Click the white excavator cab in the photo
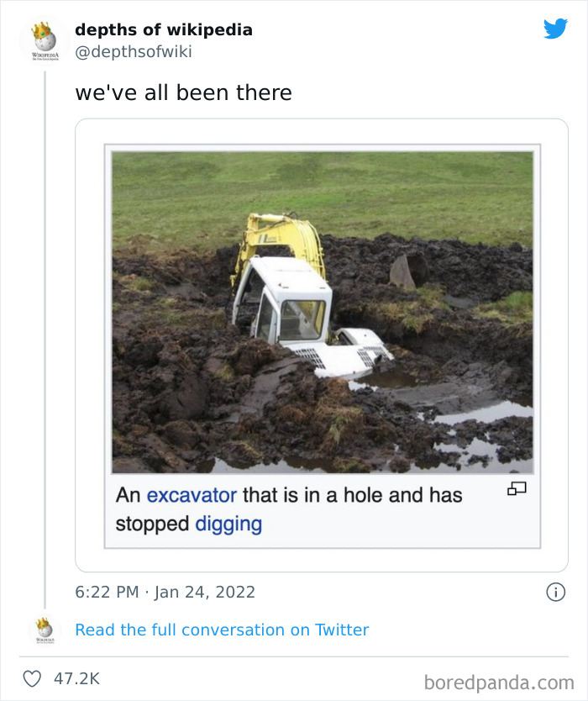588x701 pixels. pyautogui.click(x=286, y=303)
